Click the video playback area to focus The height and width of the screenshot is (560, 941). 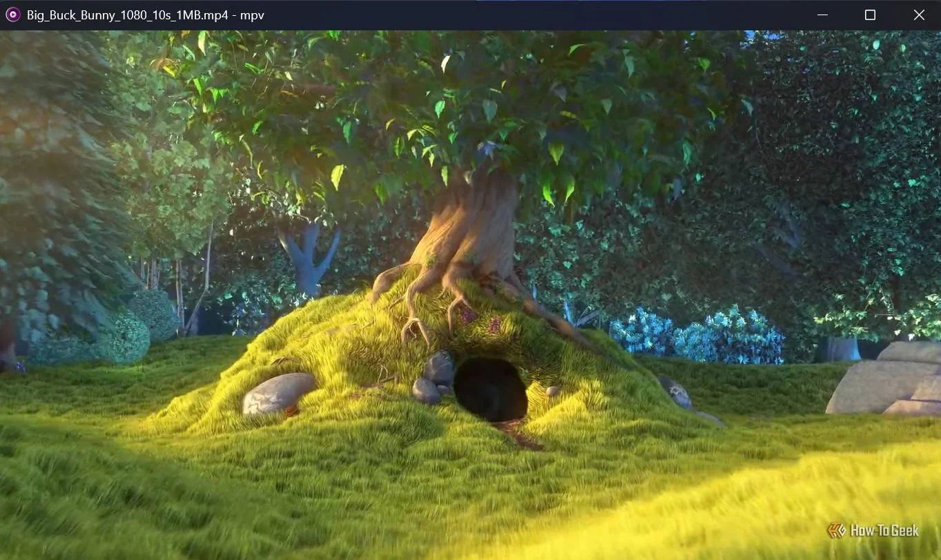(x=470, y=295)
